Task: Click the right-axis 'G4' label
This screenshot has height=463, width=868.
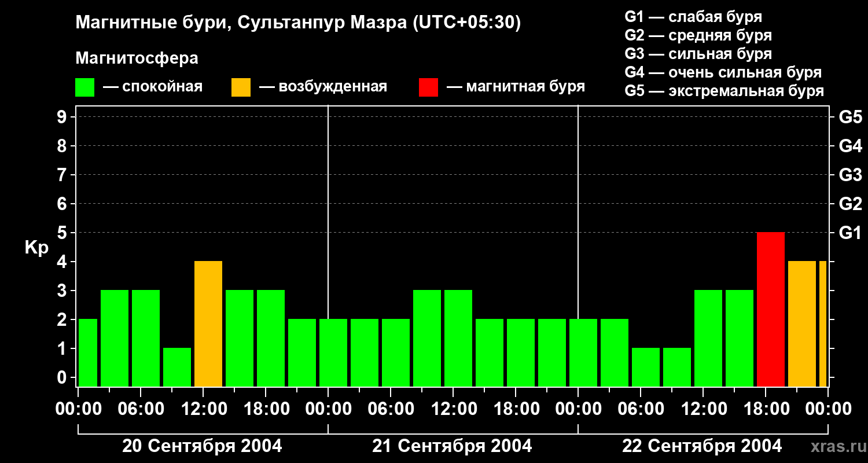Action: point(850,146)
